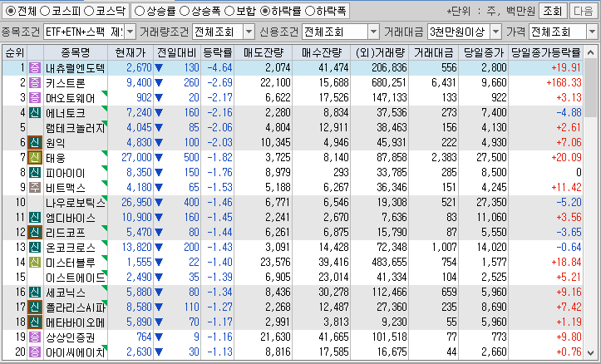The image size is (601, 364).
Task: Click the 신 badge beside 피아이이
Action: coord(35,172)
